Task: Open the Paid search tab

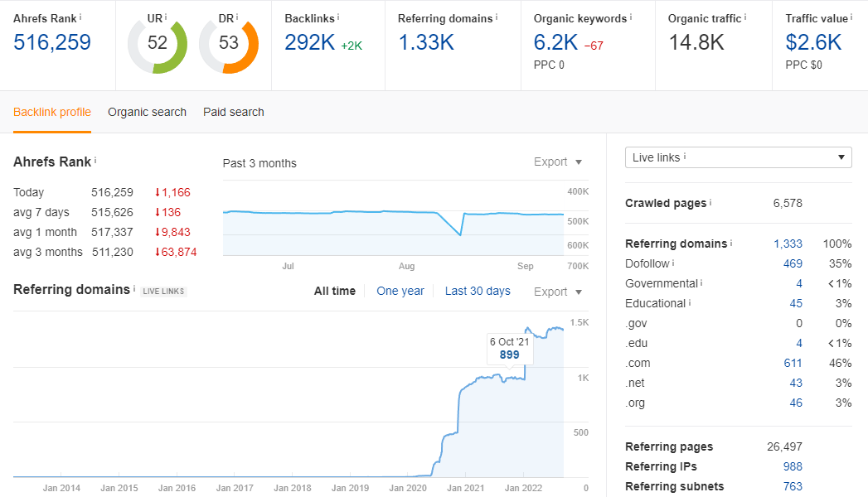Action: [x=234, y=112]
